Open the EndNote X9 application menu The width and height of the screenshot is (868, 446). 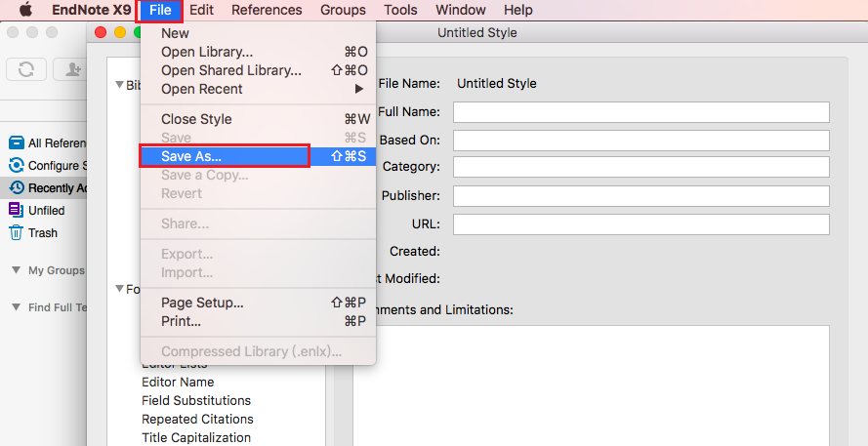[92, 10]
